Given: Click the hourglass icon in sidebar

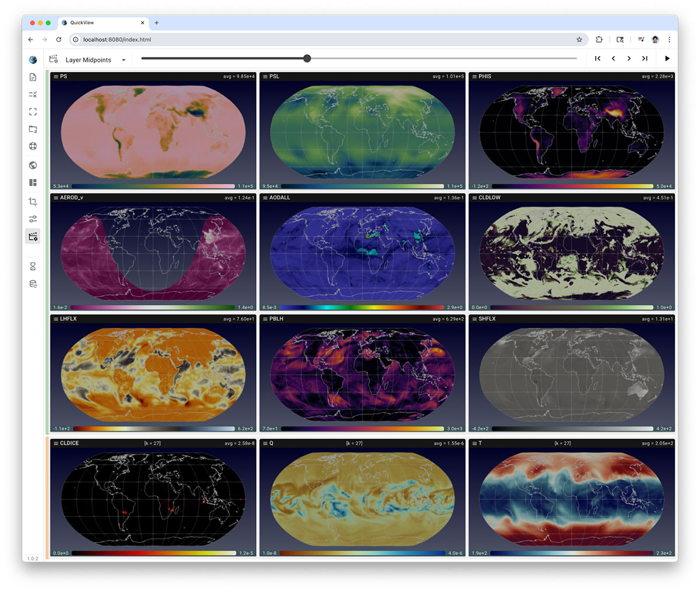Looking at the screenshot, I should click(x=33, y=266).
